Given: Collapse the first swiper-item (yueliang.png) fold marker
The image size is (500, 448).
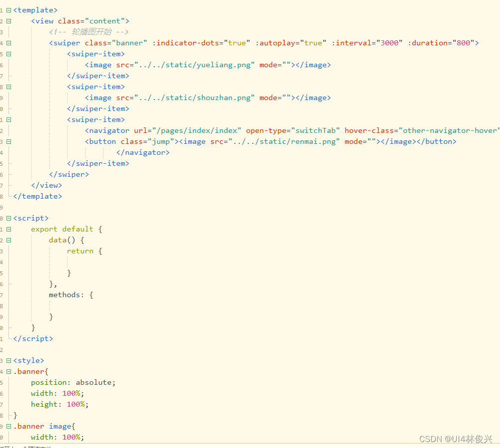Looking at the screenshot, I should click(x=9, y=54).
